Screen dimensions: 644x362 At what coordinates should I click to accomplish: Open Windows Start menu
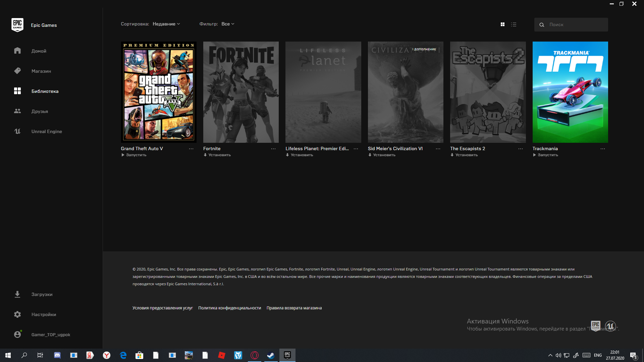8,355
